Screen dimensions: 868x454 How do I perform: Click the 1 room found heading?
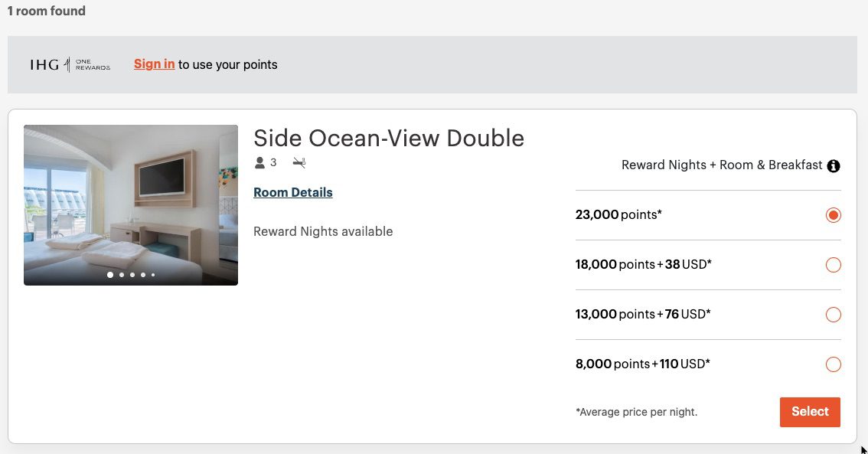pos(46,11)
